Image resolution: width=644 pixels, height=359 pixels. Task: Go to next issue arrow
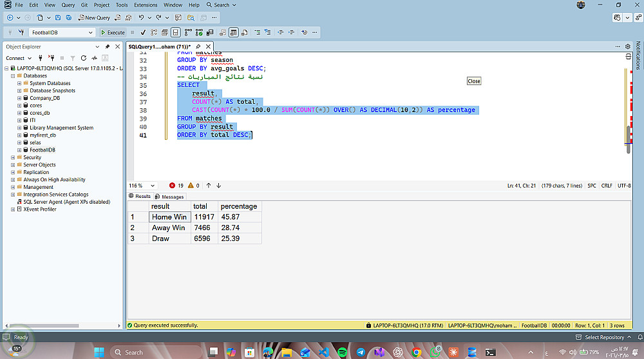pos(219,186)
